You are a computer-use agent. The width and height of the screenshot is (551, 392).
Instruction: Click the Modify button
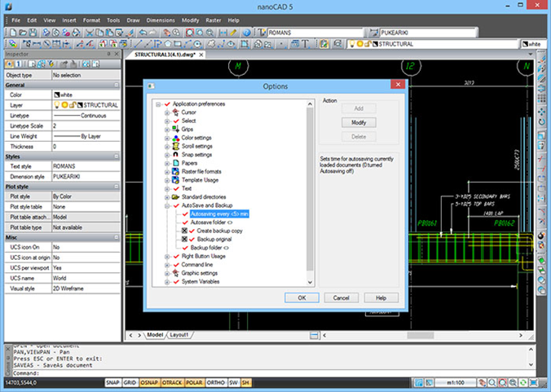pyautogui.click(x=358, y=122)
